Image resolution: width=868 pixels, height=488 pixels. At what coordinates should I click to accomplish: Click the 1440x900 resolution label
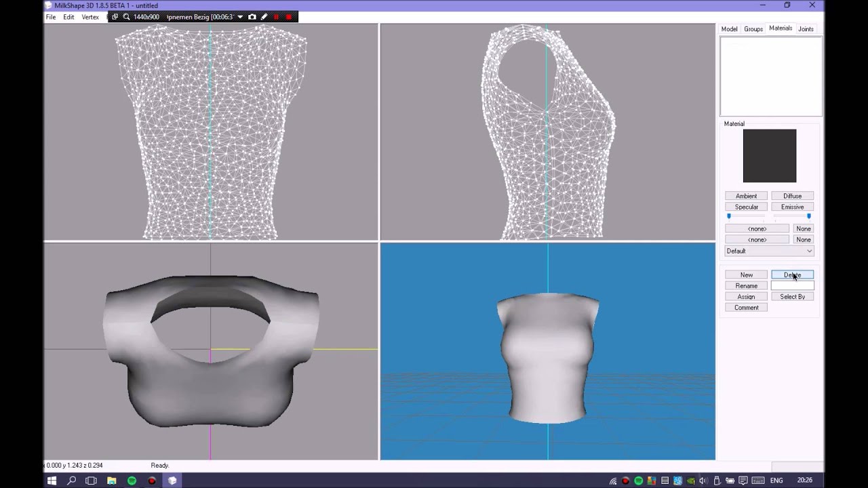[146, 17]
